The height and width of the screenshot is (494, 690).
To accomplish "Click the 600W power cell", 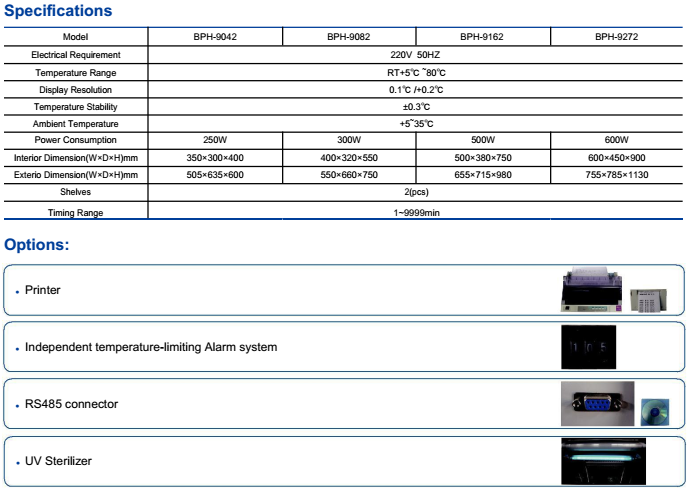I will (617, 140).
